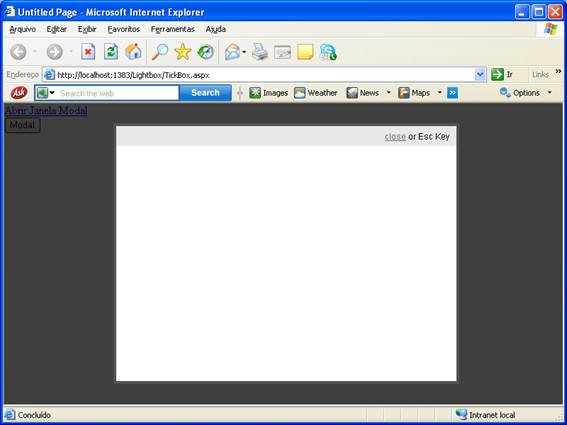Click the Ir go button
567x425 pixels.
(502, 75)
